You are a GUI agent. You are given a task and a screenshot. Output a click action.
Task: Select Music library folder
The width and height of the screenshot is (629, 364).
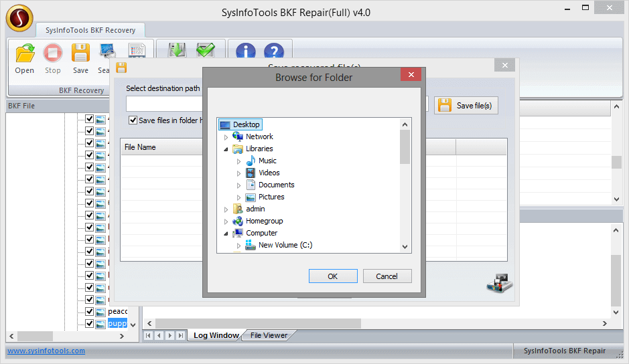[267, 161]
